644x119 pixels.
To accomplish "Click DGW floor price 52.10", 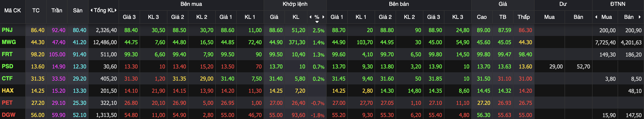I will pyautogui.click(x=79, y=115).
